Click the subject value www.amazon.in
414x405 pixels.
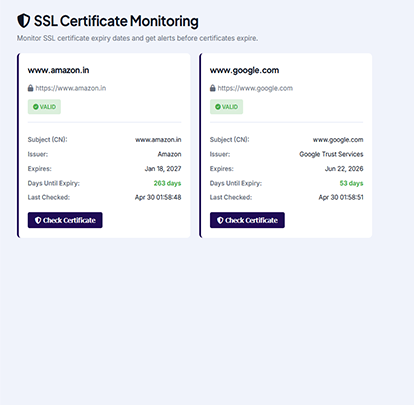(158, 140)
